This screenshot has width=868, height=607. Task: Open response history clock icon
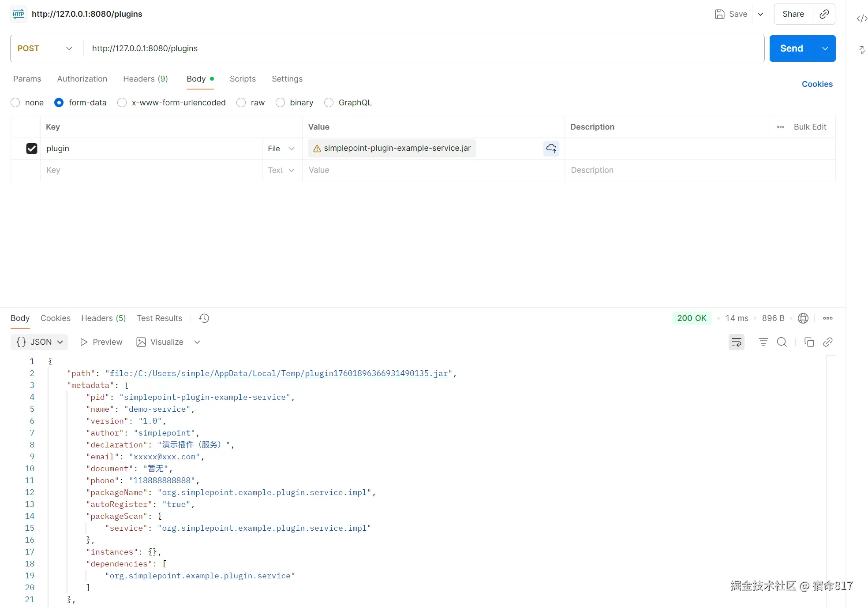204,318
